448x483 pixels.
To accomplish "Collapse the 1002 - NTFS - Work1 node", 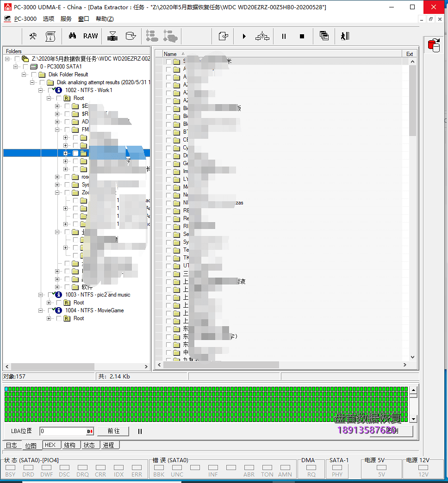I will (40, 90).
